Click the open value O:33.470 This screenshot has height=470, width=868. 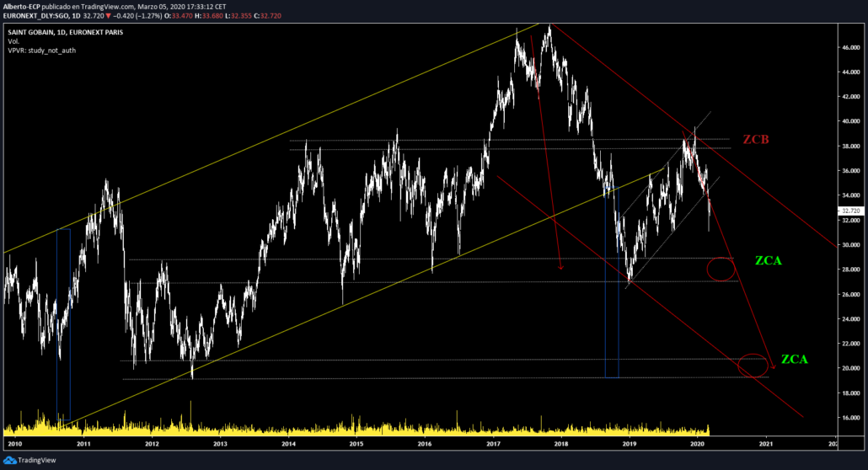click(x=179, y=15)
